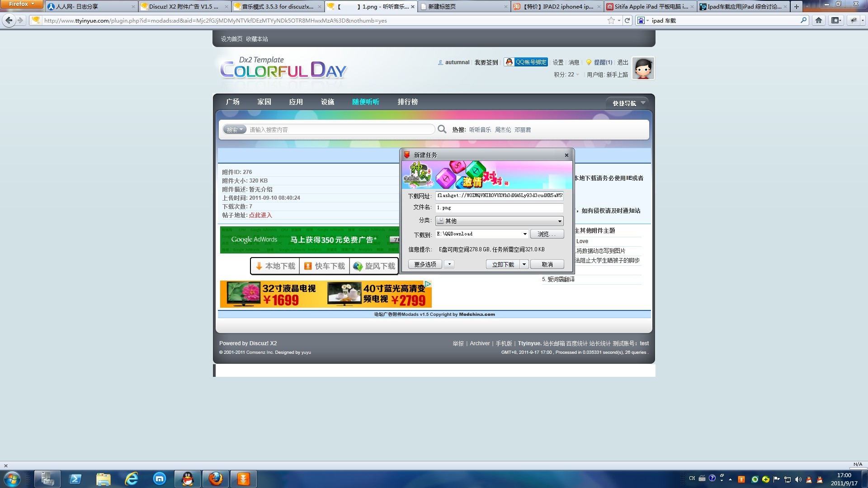Open the 广场 navigation menu item

[232, 102]
